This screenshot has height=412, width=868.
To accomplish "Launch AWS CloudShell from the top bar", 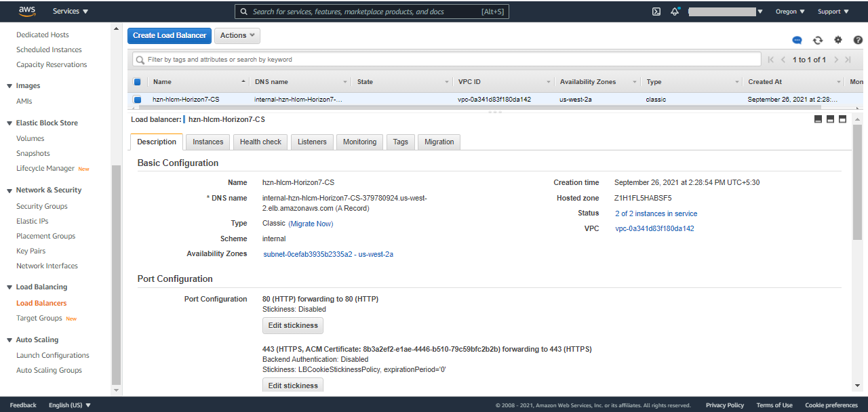I will (656, 11).
